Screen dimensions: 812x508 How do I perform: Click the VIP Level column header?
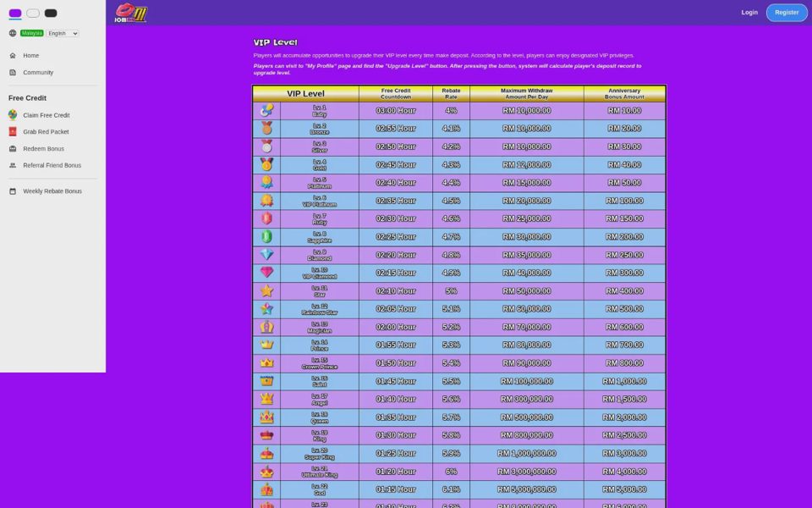pyautogui.click(x=305, y=93)
